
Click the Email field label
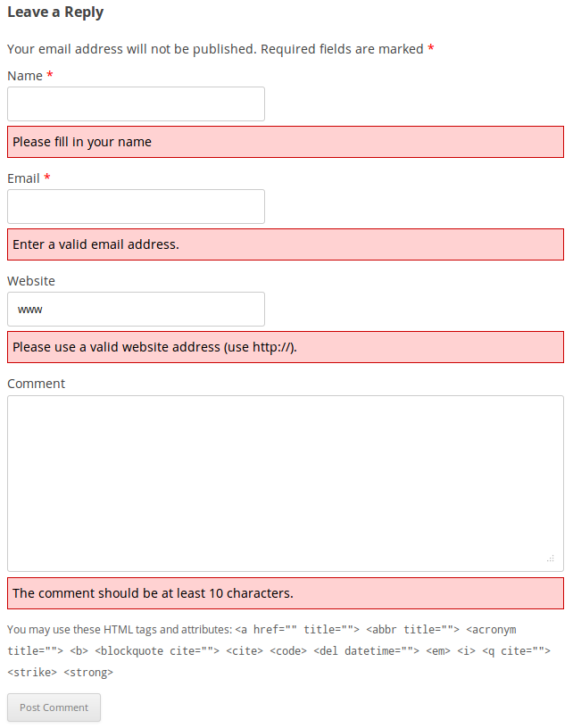[24, 178]
